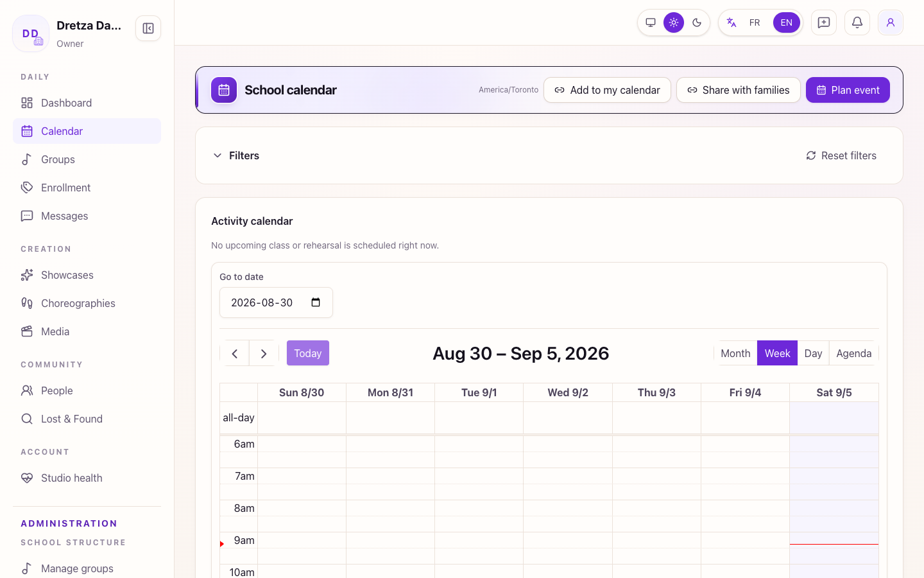Viewport: 924px width, 578px height.
Task: Click Reset filters link
Action: pyautogui.click(x=841, y=155)
